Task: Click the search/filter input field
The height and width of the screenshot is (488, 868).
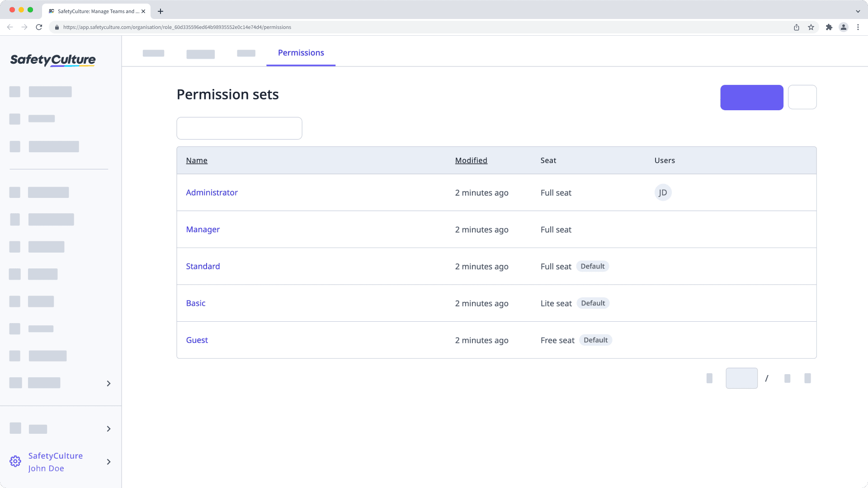Action: pos(239,128)
